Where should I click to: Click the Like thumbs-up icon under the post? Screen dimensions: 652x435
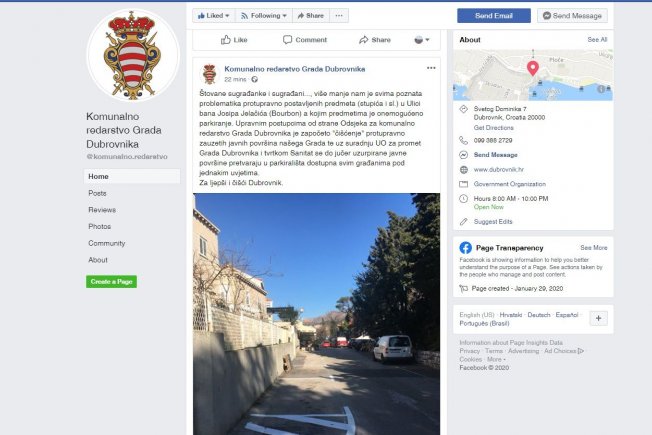[226, 40]
